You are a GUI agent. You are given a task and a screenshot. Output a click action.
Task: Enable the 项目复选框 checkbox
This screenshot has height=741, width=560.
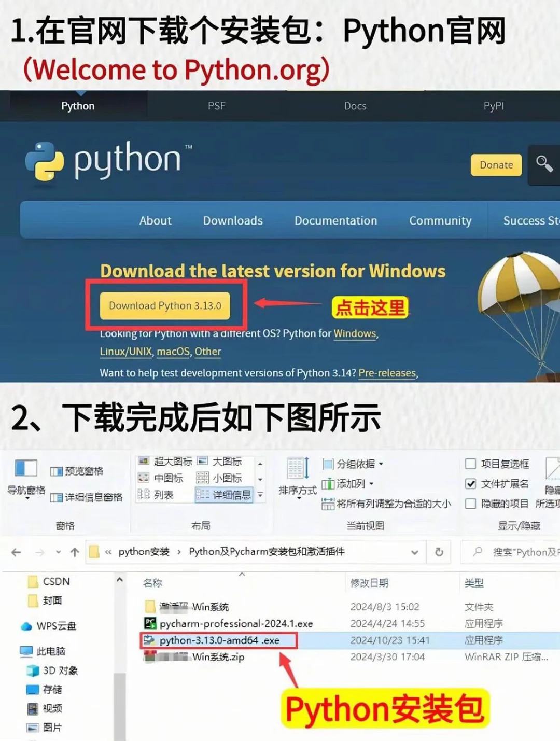471,464
